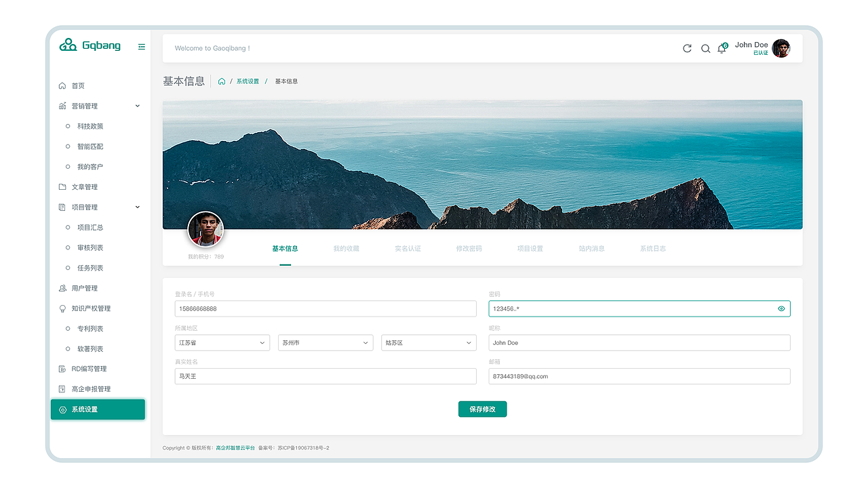
Task: Click 保存修改 save button
Action: 482,409
